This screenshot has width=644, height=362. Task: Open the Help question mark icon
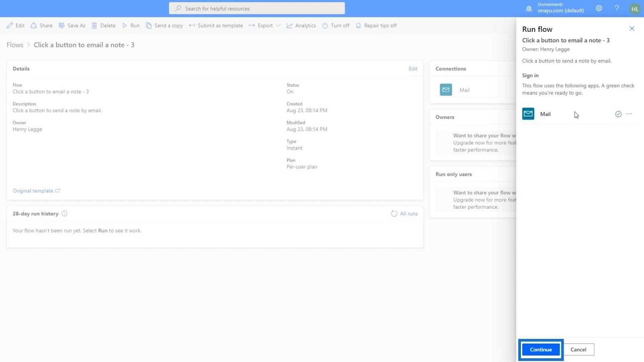pyautogui.click(x=617, y=8)
